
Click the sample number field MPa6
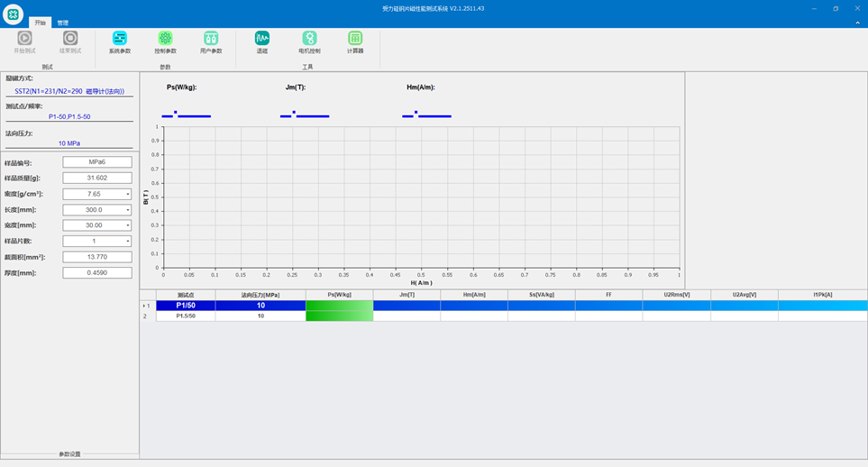point(96,161)
